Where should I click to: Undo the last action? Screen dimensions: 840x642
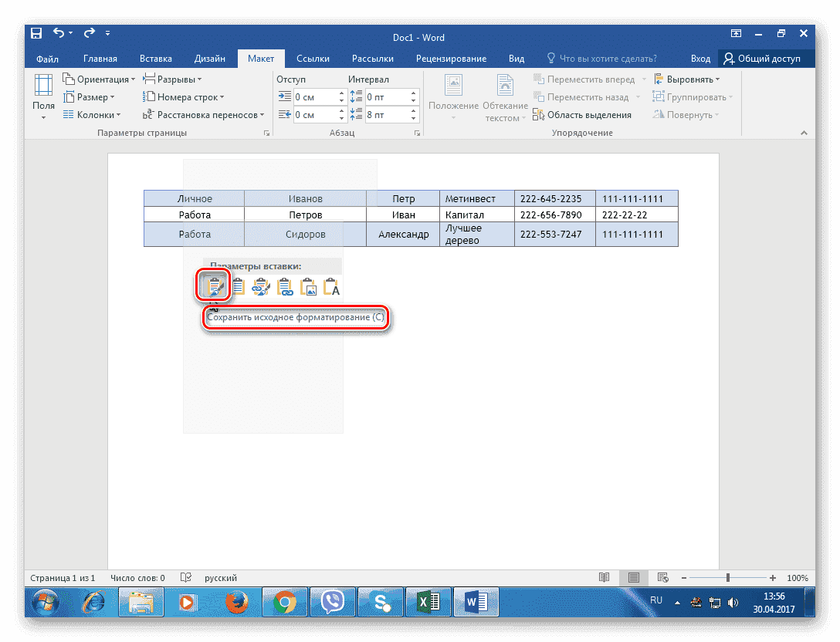[x=59, y=34]
